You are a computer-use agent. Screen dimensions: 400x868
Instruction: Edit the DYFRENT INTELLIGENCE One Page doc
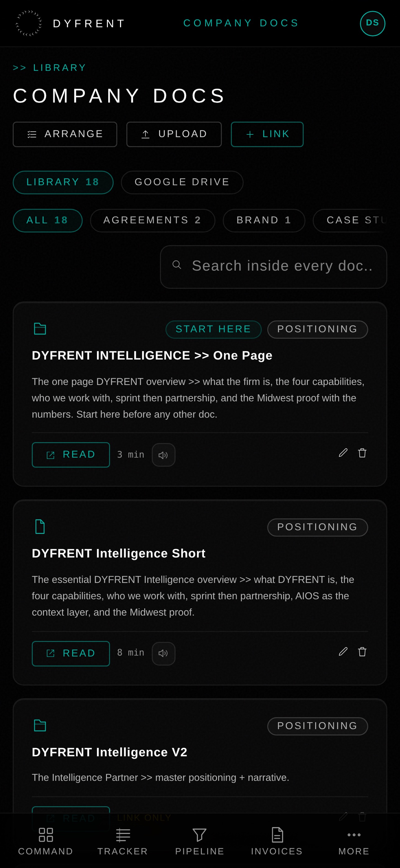(343, 453)
